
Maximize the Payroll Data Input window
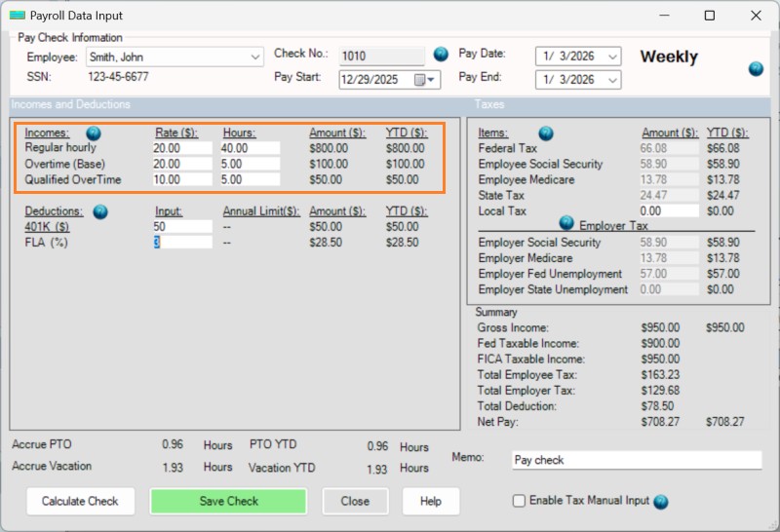point(710,16)
